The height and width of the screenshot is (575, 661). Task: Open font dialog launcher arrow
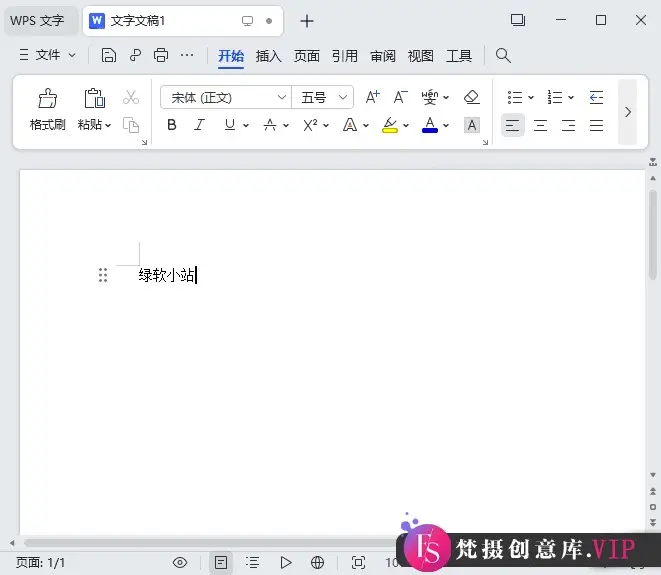[x=485, y=142]
